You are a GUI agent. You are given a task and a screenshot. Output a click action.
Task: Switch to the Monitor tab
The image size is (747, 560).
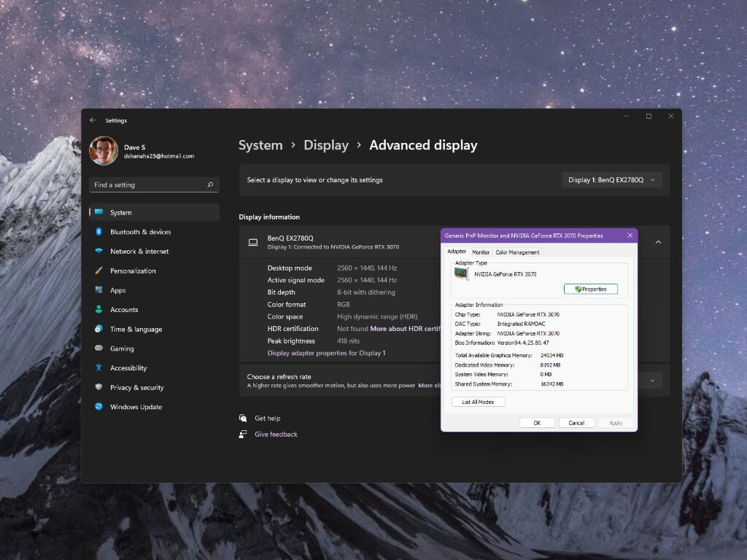click(x=481, y=252)
